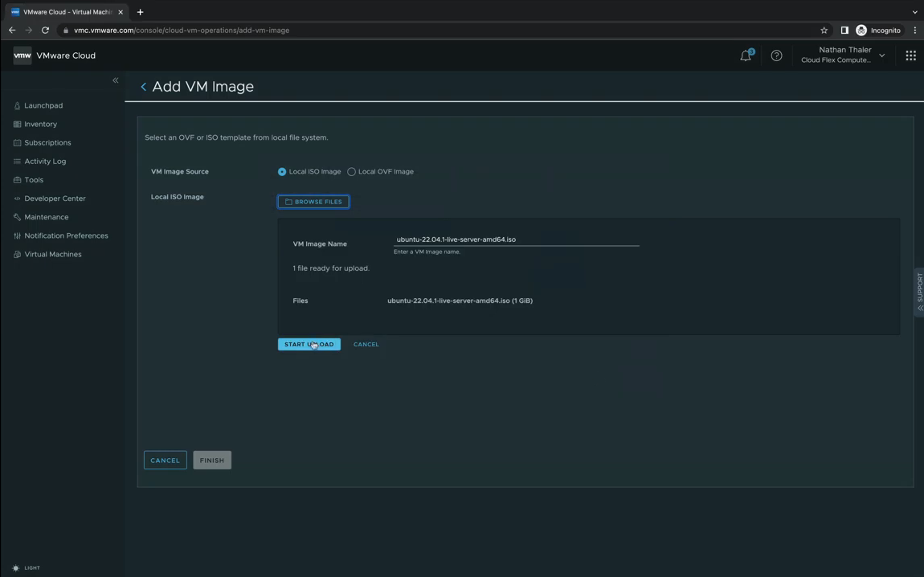Click the BROWSE FILES button
This screenshot has height=577, width=924.
click(x=313, y=202)
